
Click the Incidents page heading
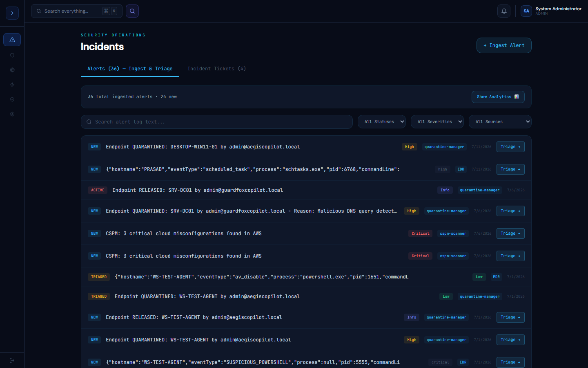102,47
